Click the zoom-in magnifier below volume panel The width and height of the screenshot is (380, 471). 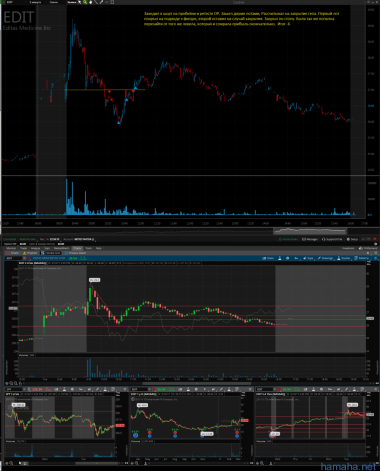click(11, 383)
